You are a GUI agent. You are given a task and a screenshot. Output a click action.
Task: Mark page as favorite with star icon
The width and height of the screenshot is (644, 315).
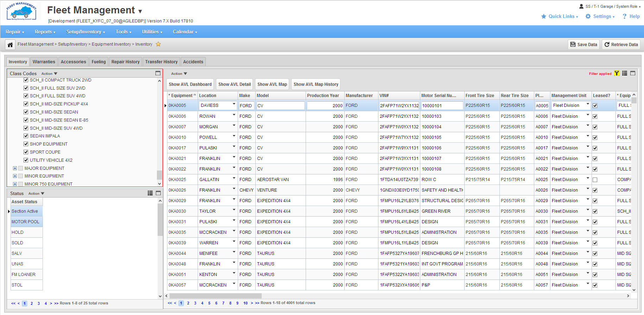pyautogui.click(x=158, y=44)
